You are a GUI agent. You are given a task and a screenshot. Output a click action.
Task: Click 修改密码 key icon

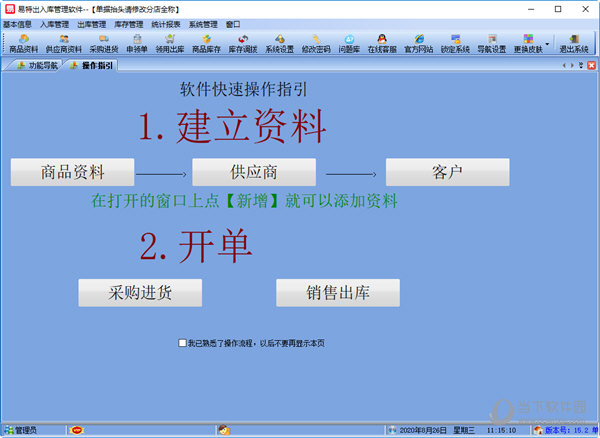pyautogui.click(x=316, y=39)
